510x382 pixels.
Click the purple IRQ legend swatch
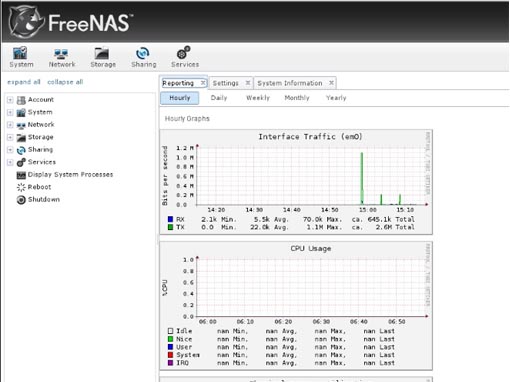pyautogui.click(x=170, y=363)
